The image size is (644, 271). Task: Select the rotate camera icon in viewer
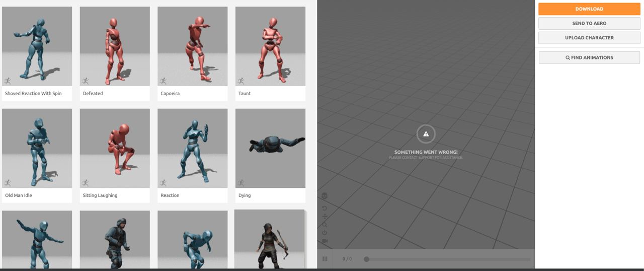[325, 209]
